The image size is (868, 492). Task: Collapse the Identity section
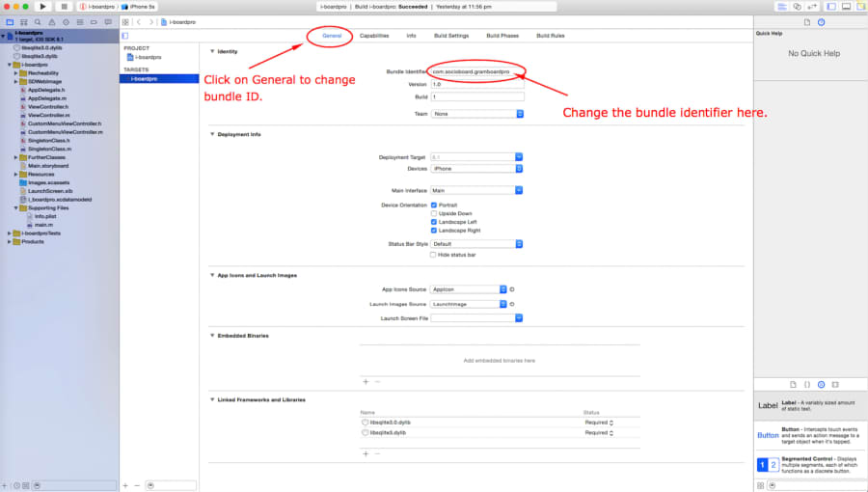pos(212,51)
